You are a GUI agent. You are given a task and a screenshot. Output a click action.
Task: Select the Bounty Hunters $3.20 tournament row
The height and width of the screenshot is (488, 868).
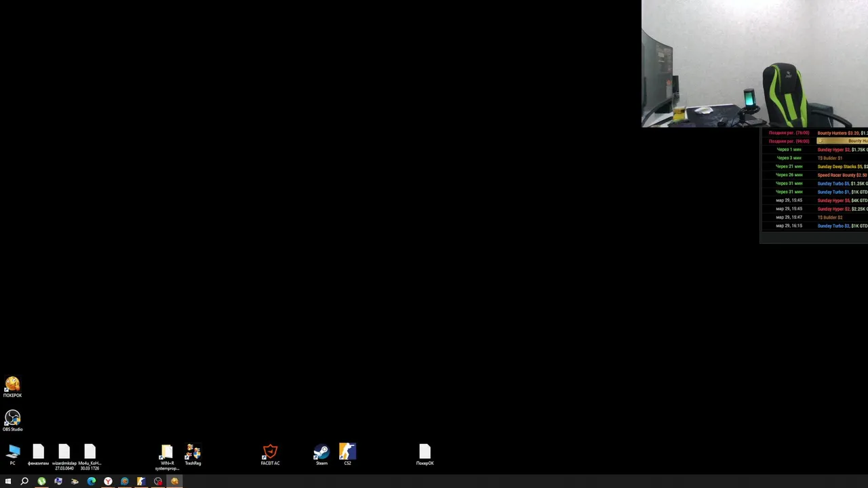[x=842, y=133]
